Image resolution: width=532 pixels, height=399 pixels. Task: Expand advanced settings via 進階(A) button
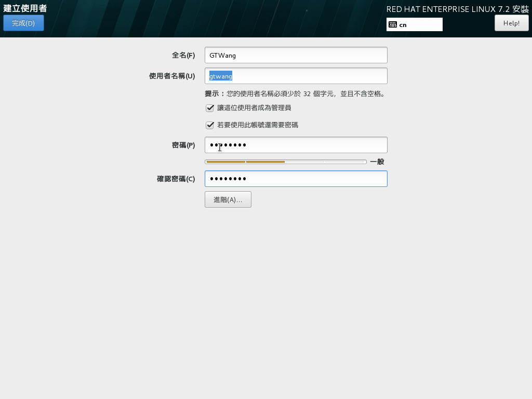[228, 199]
